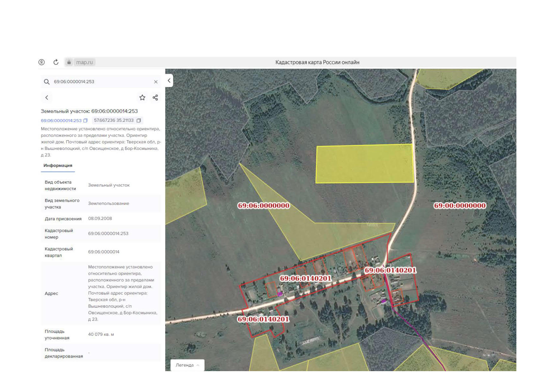This screenshot has width=555, height=392.
Task: Click the Площадь декларированная label
Action: tap(64, 353)
